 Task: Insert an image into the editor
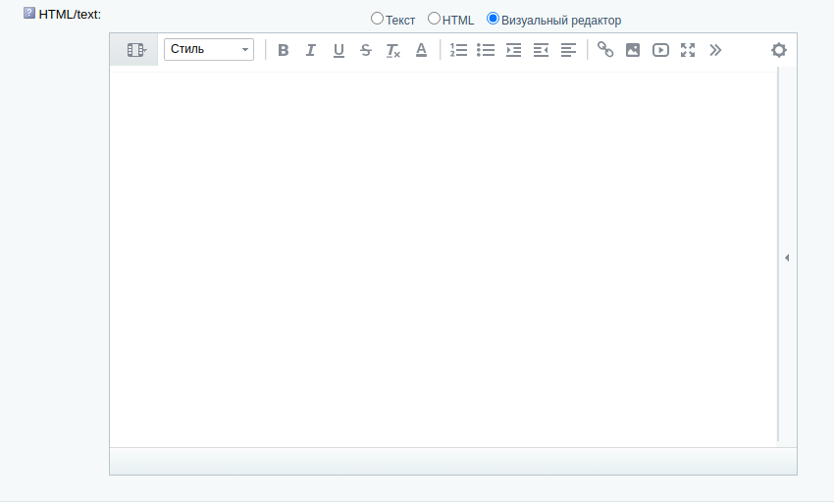[x=633, y=50]
